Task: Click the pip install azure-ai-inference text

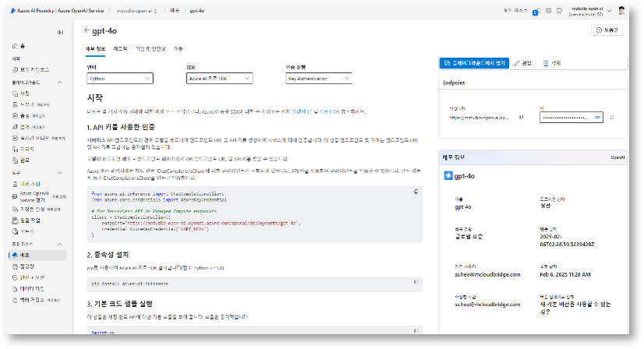Action: [x=129, y=284]
